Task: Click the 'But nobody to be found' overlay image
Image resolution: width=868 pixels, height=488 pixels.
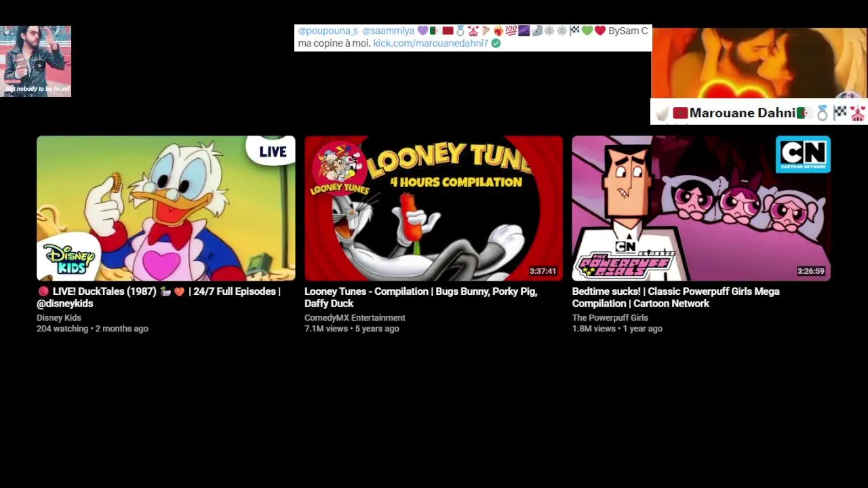Action: click(35, 61)
